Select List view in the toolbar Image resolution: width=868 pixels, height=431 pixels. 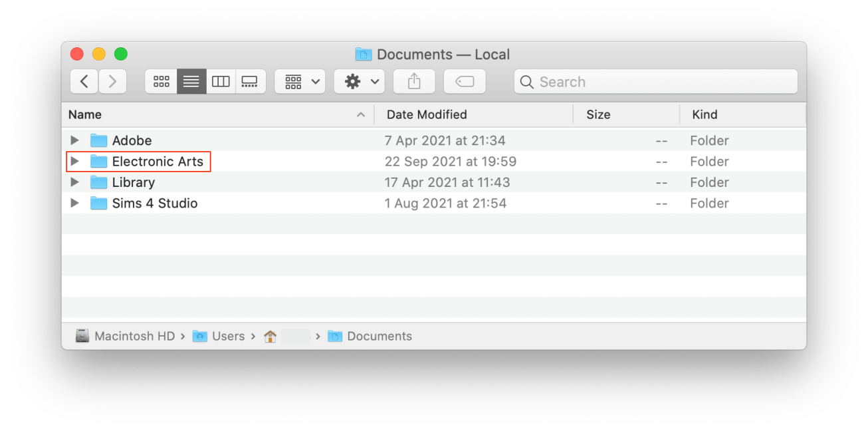191,81
